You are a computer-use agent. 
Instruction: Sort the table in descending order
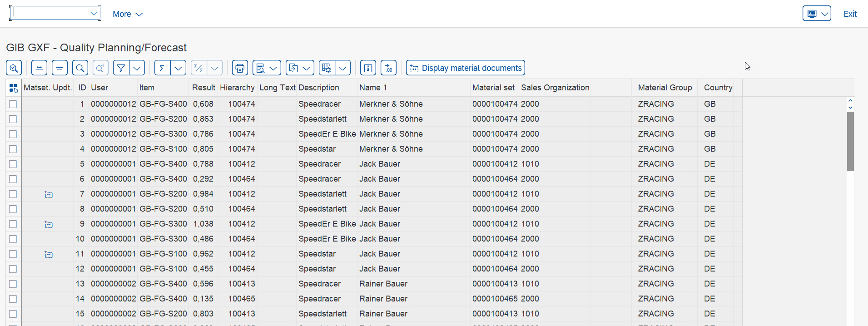60,68
